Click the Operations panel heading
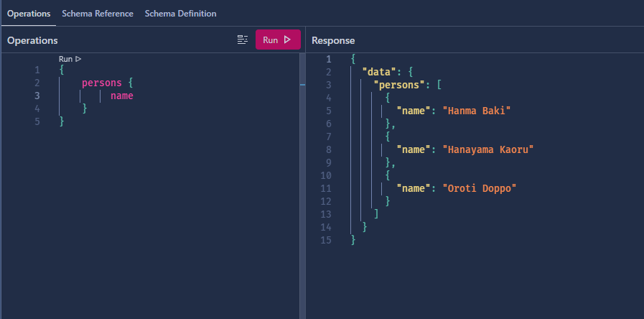This screenshot has width=644, height=319. click(x=32, y=41)
